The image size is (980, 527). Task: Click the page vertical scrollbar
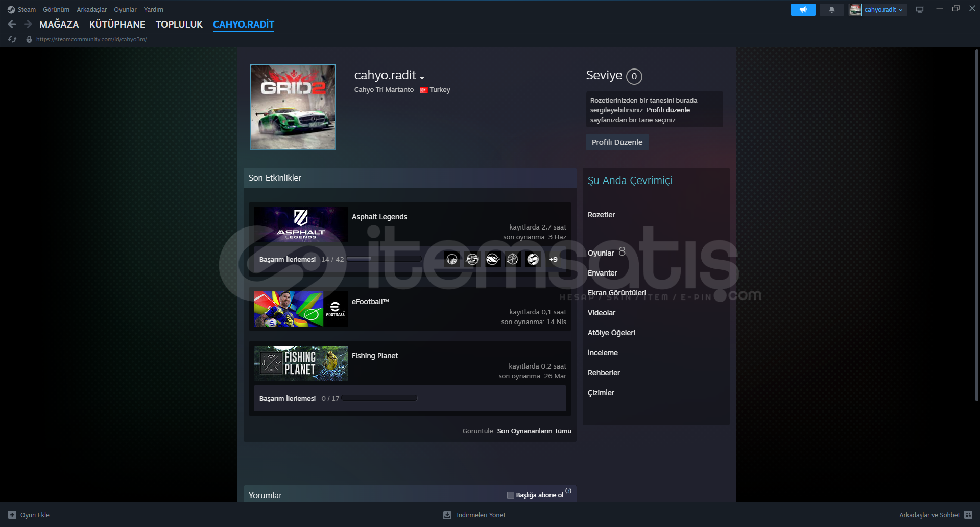976,225
